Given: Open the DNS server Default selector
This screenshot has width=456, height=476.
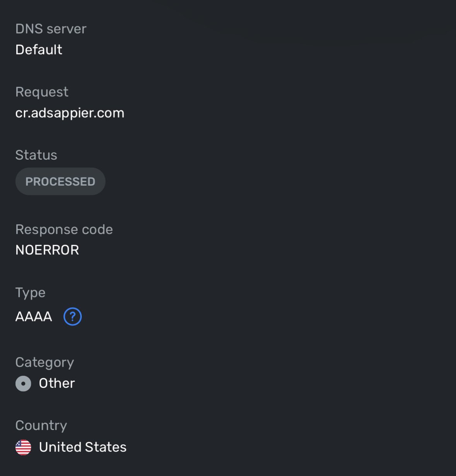Looking at the screenshot, I should click(x=39, y=49).
